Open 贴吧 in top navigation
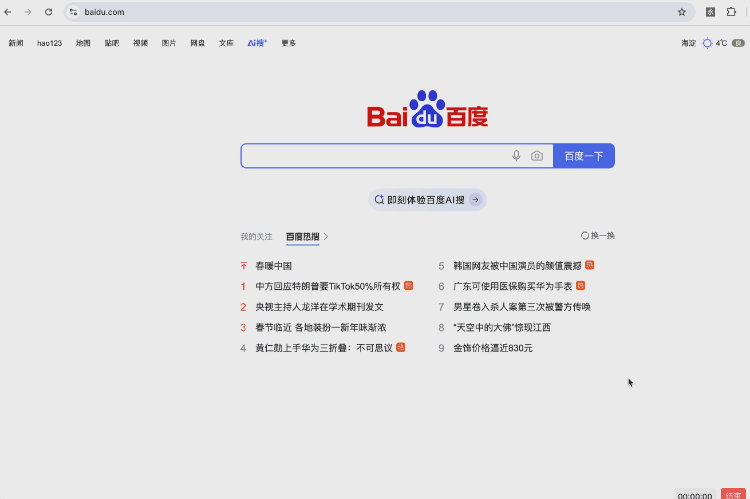The width and height of the screenshot is (750, 499). pyautogui.click(x=111, y=43)
